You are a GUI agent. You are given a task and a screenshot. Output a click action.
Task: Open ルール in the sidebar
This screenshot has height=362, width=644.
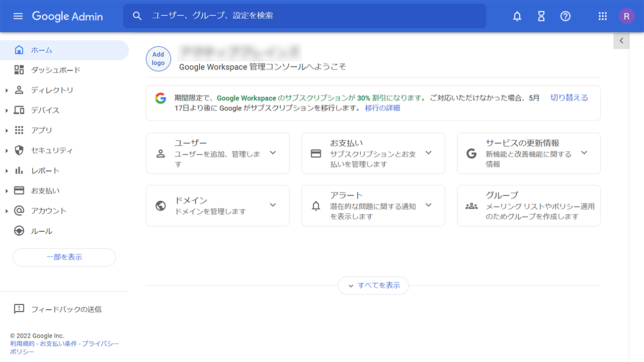[41, 231]
